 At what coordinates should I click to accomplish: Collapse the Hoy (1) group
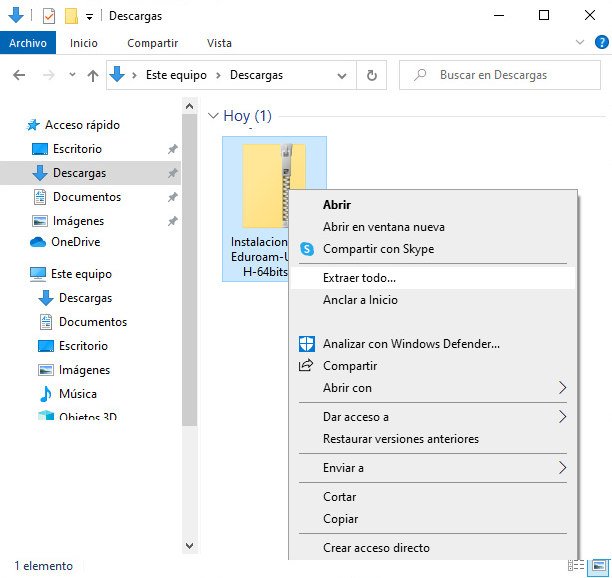213,116
